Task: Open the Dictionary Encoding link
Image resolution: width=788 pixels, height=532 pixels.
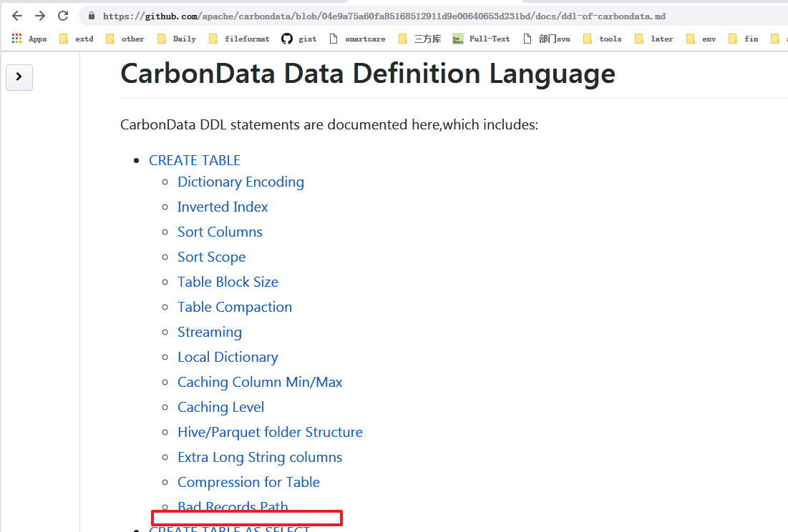Action: point(240,182)
